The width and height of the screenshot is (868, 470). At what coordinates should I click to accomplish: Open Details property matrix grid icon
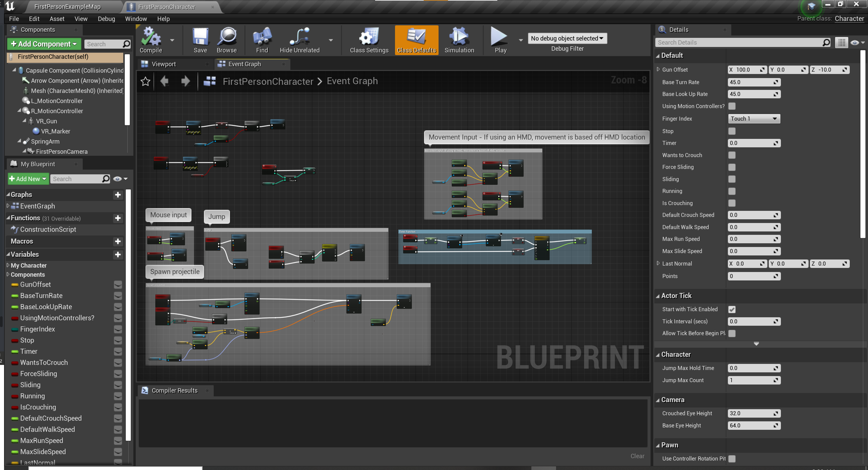841,43
